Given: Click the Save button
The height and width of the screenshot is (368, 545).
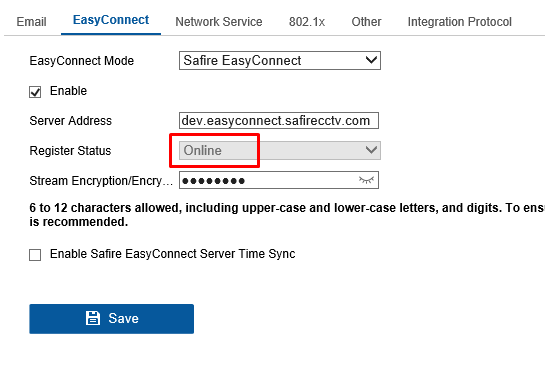Looking at the screenshot, I should coord(112,319).
